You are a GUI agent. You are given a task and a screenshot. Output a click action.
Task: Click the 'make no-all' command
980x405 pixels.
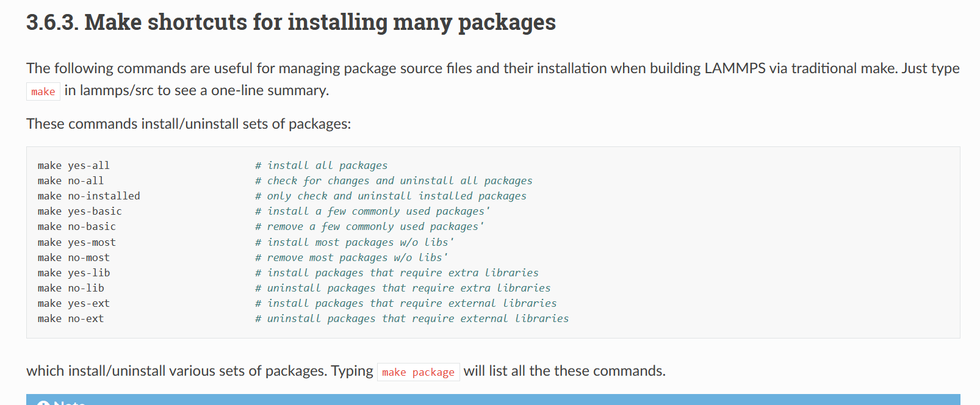(71, 181)
